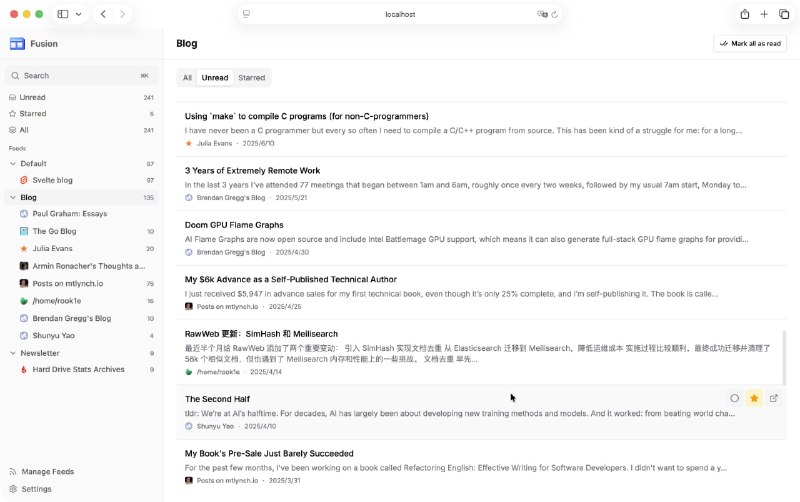Switch to the Starred filter tab
Viewport: 800px width, 502px height.
pos(252,78)
